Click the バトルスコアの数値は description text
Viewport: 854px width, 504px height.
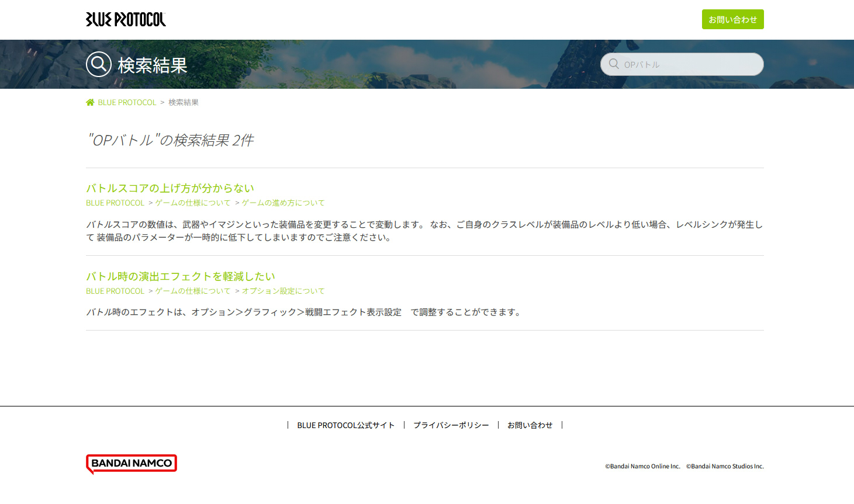tap(424, 231)
